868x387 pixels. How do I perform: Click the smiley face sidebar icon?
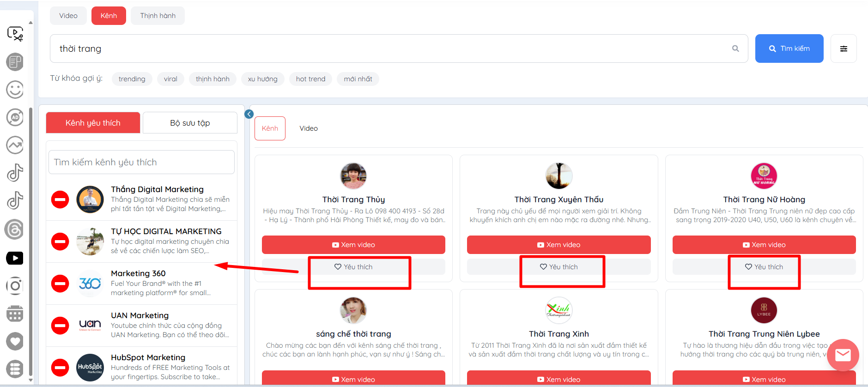click(15, 90)
